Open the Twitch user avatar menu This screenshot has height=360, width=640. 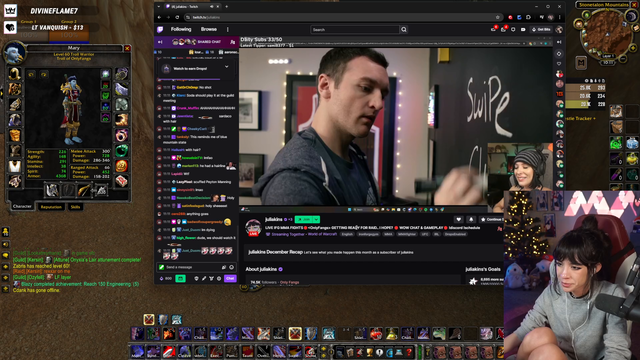(559, 29)
